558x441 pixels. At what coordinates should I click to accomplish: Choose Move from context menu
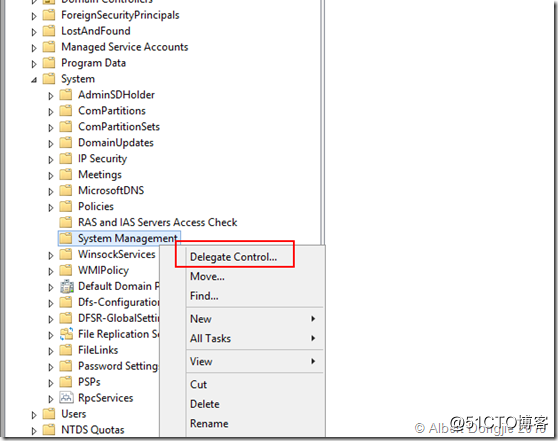pyautogui.click(x=207, y=276)
